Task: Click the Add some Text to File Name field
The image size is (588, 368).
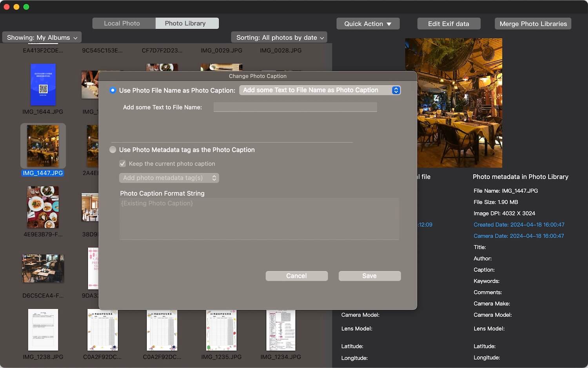Action: click(295, 107)
